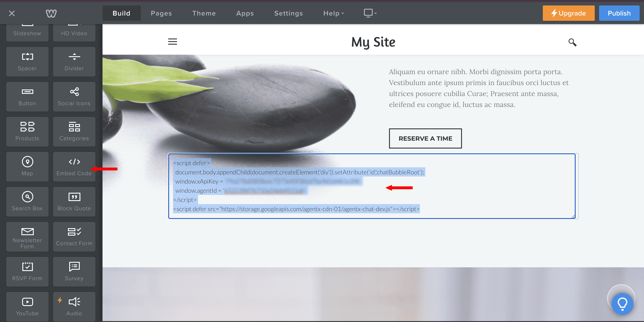The width and height of the screenshot is (644, 322).
Task: Publish the site
Action: click(619, 13)
